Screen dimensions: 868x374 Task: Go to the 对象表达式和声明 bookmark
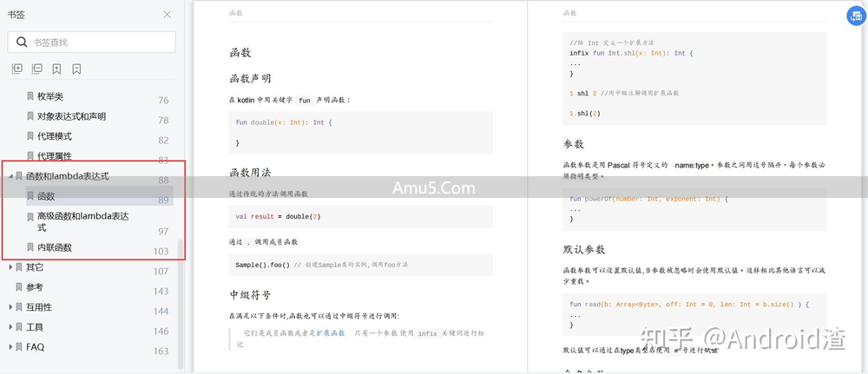[71, 116]
